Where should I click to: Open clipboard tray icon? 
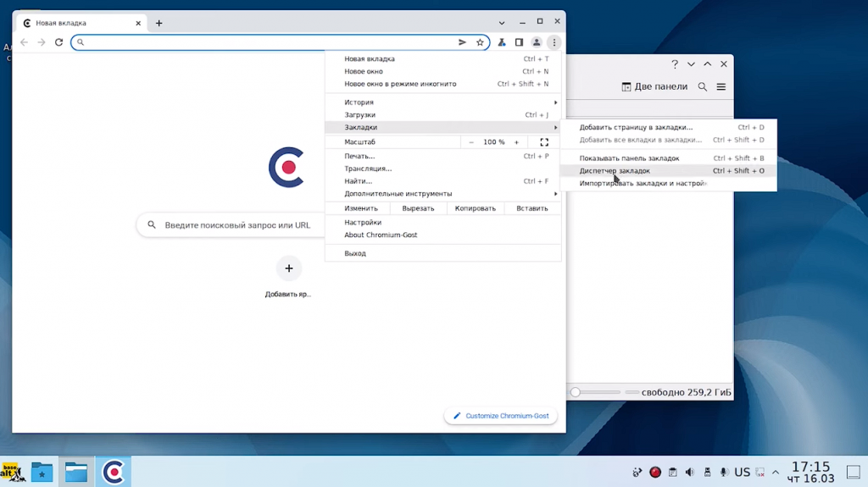tap(672, 472)
